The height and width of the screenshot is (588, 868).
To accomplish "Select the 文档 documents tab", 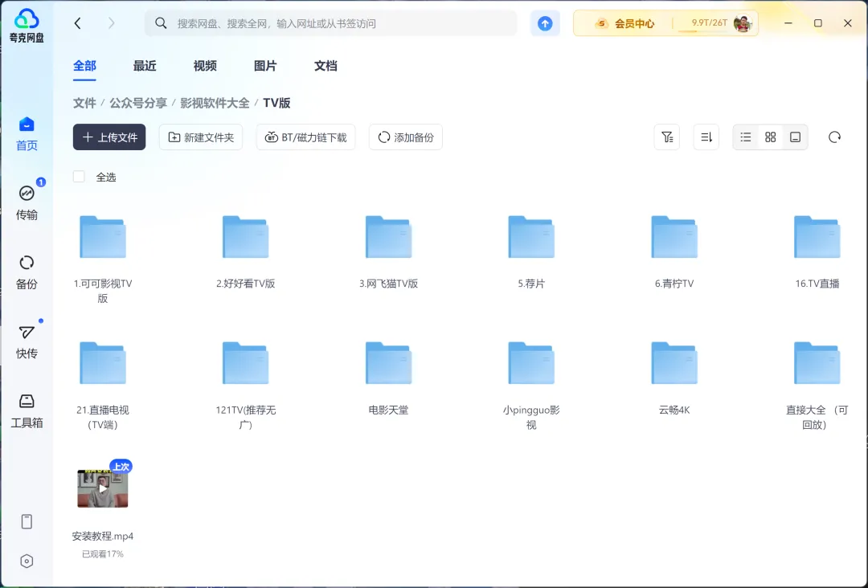I will click(325, 66).
